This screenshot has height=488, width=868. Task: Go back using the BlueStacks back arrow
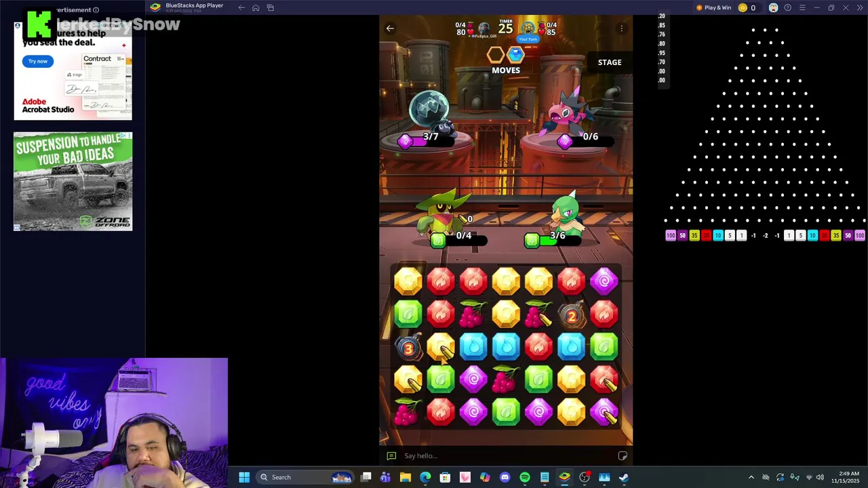(241, 7)
